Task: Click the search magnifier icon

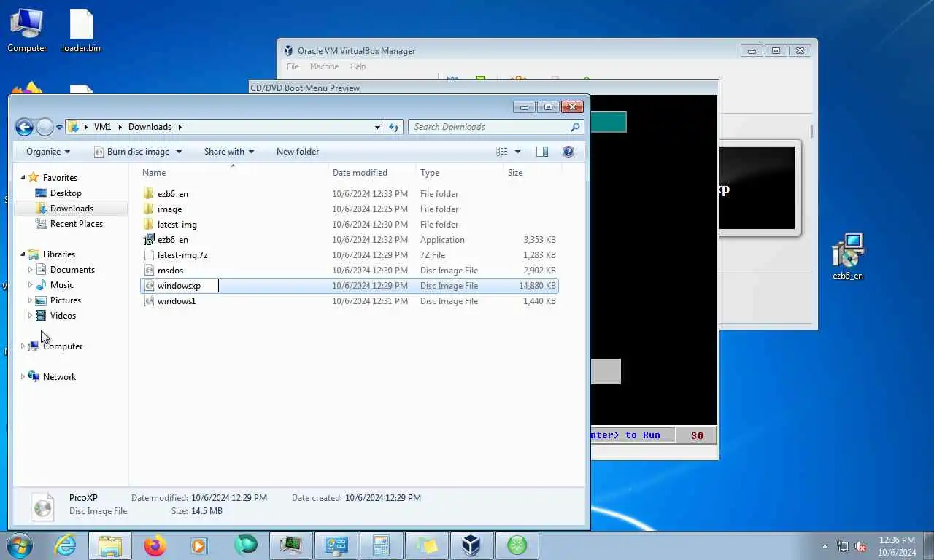Action: [x=575, y=127]
